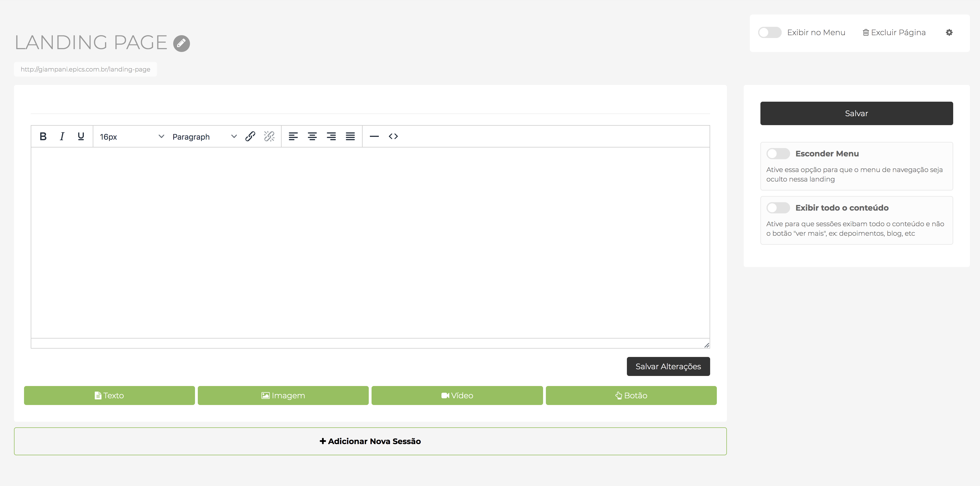Edit page title with pencil icon
The height and width of the screenshot is (486, 980).
coord(182,43)
